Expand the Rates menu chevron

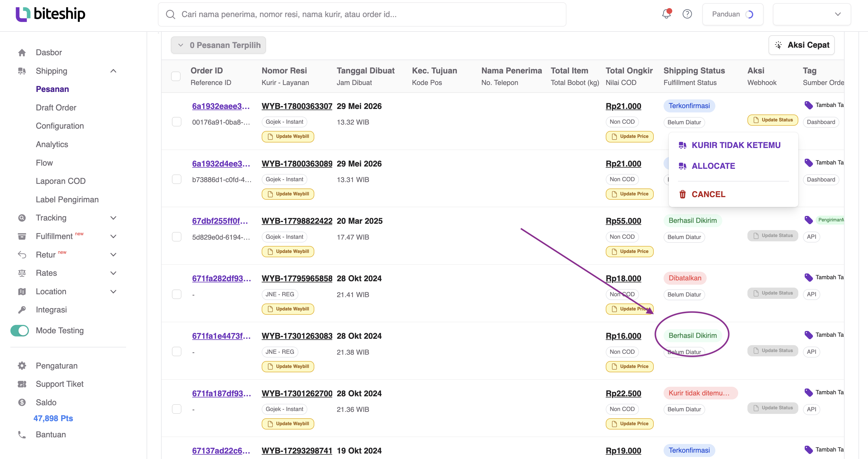(x=114, y=273)
